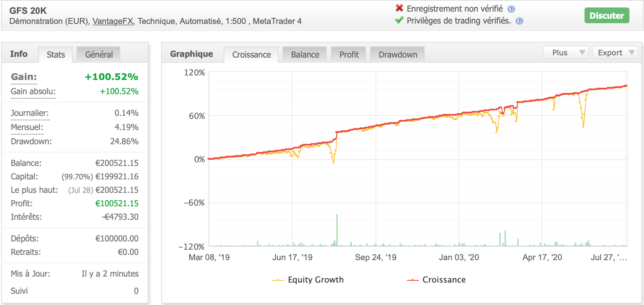
Task: Toggle Equity Growth series in chart legend
Action: click(x=308, y=280)
